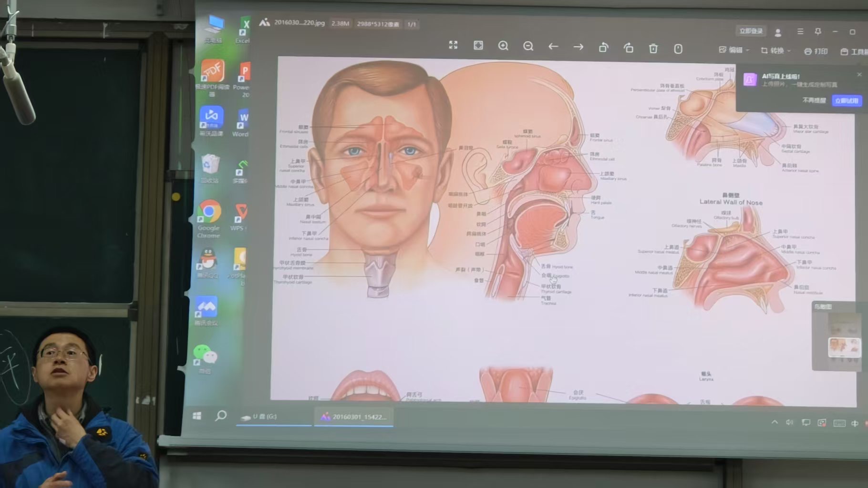Pin the viewer window on top
This screenshot has height=488, width=868.
(x=818, y=31)
